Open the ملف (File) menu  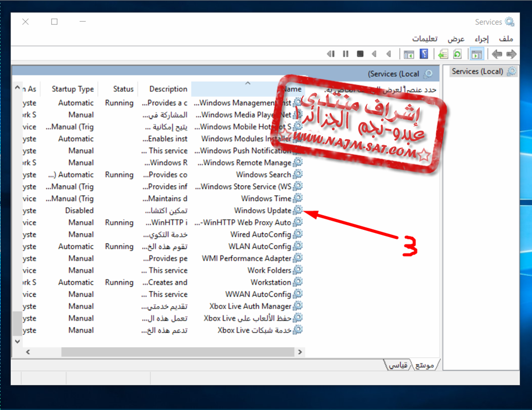click(506, 39)
